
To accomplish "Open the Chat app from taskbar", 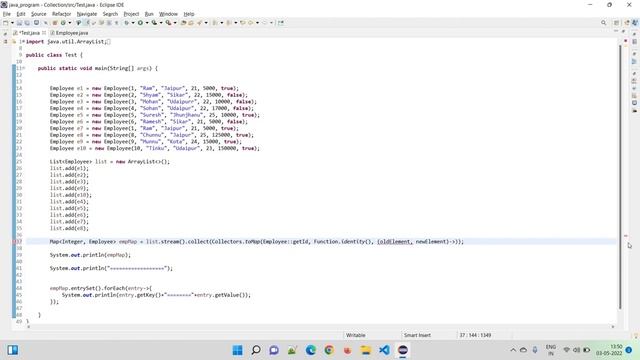I will pos(274,350).
